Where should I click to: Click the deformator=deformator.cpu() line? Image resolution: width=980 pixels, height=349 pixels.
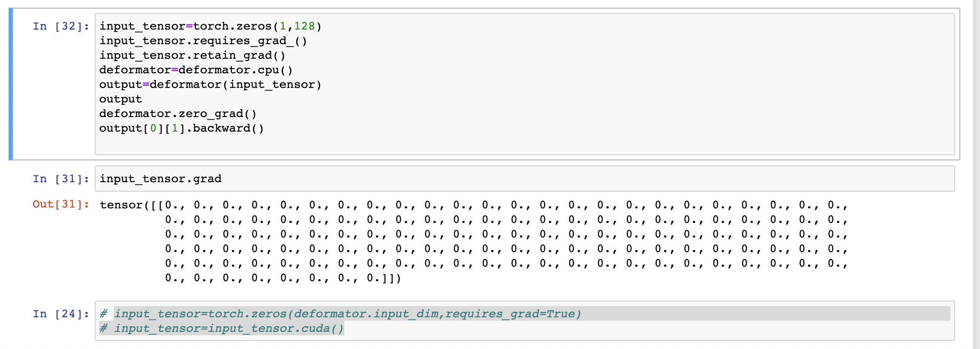pyautogui.click(x=196, y=70)
